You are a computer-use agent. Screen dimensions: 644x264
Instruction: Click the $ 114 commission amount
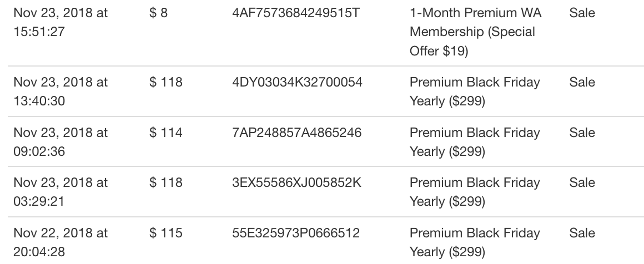click(x=166, y=133)
